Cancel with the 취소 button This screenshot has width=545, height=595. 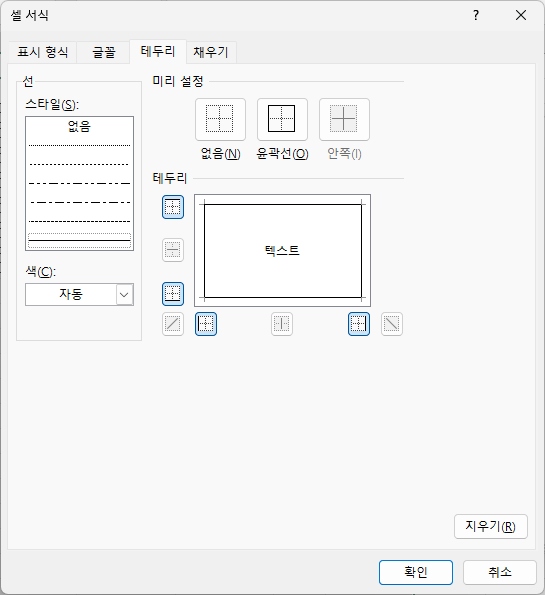(500, 572)
